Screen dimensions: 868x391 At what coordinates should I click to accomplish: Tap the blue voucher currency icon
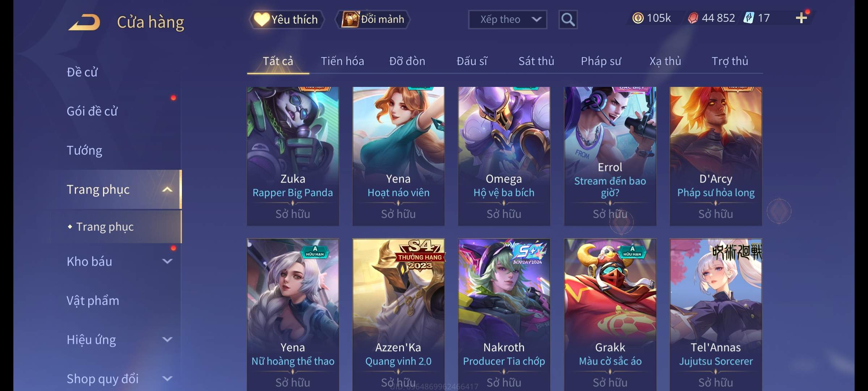click(x=748, y=18)
